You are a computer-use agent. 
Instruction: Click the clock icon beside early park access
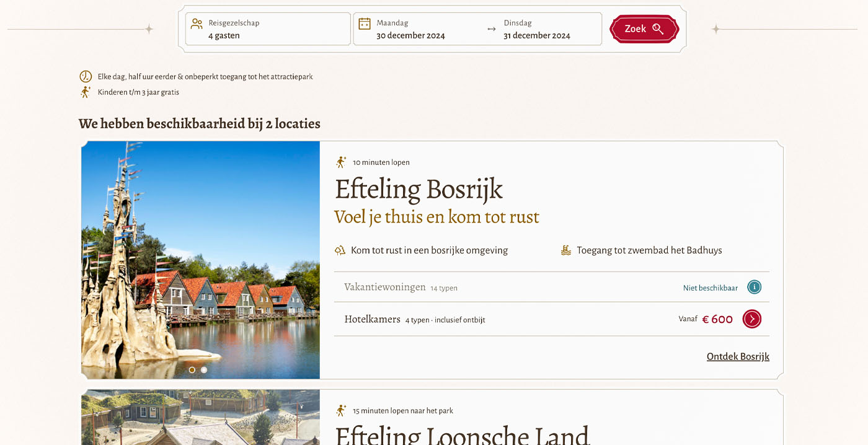86,77
